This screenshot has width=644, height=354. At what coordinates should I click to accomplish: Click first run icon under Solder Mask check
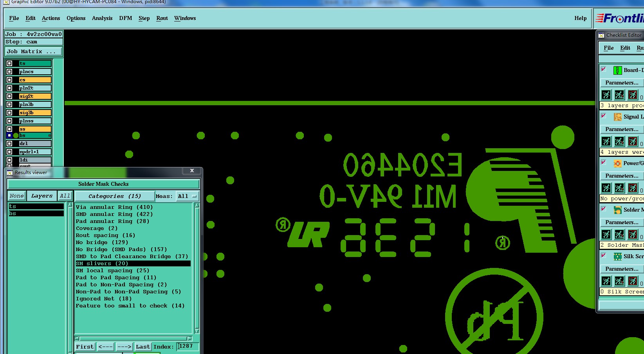pos(606,234)
